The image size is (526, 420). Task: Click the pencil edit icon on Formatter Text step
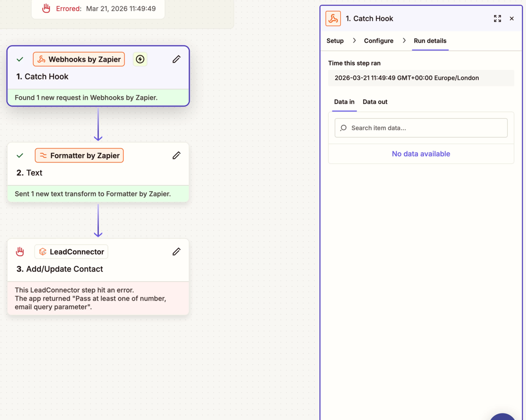pyautogui.click(x=176, y=156)
